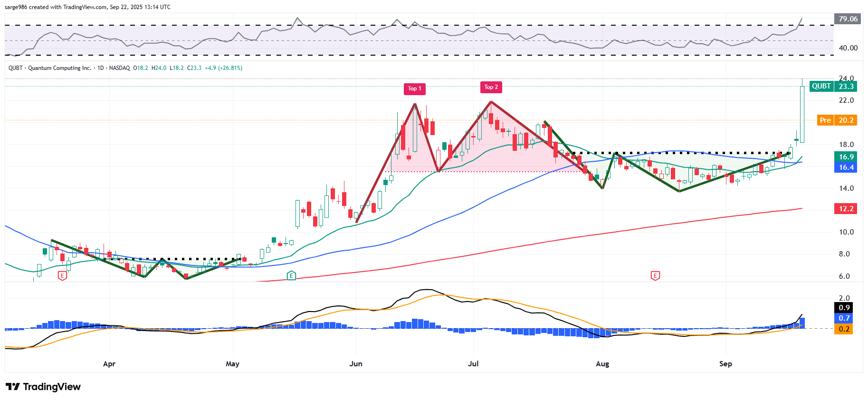This screenshot has height=401, width=868.
Task: Click the blue histogram 0.7 value label
Action: click(844, 318)
